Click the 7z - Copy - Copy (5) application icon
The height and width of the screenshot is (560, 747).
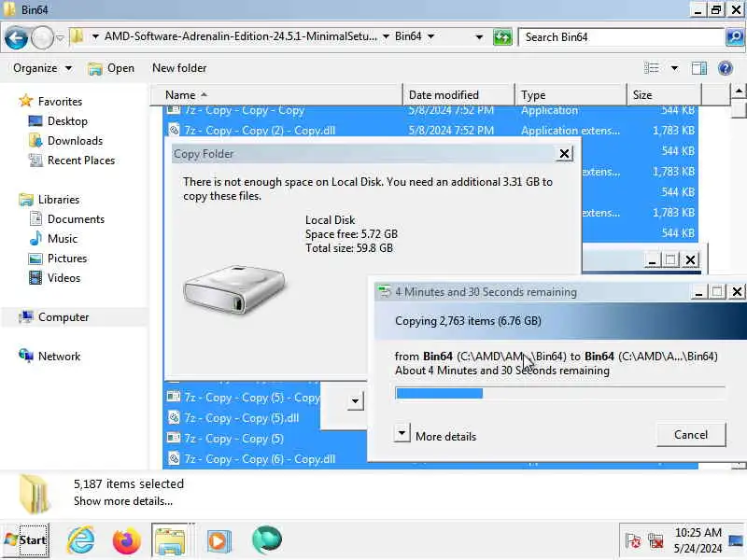pos(174,439)
